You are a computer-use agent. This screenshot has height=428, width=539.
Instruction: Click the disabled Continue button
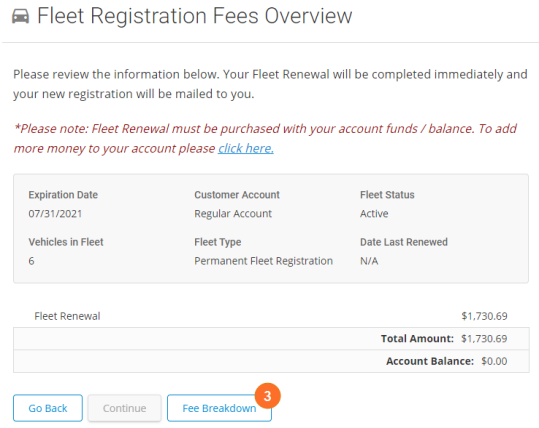[124, 408]
